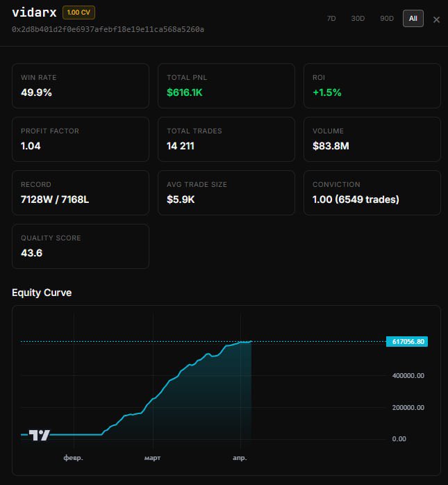Click the 0.00 axis label
This screenshot has height=485, width=448.
coord(399,439)
